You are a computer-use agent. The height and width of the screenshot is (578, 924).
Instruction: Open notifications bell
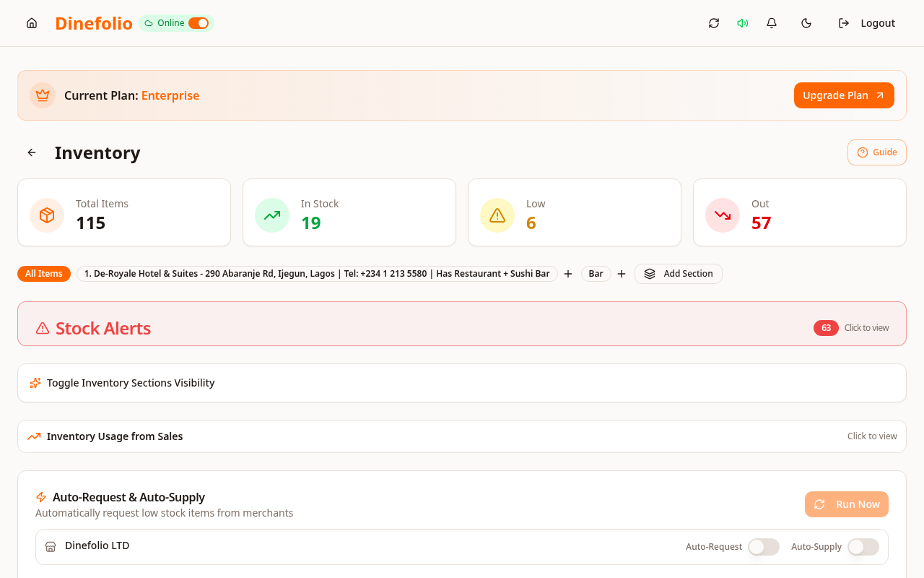[772, 23]
